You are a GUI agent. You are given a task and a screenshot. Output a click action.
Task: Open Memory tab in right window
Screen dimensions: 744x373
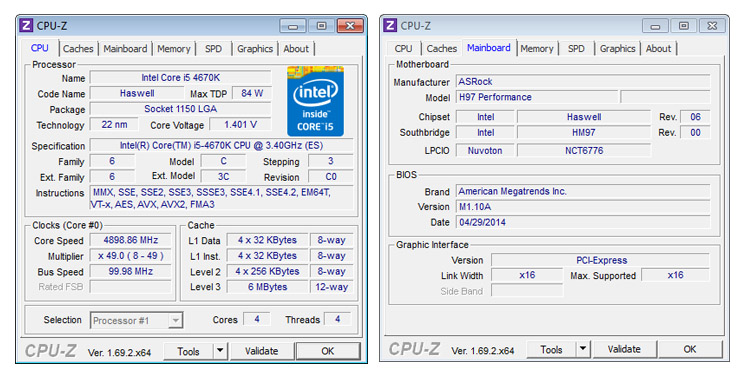[x=537, y=48]
